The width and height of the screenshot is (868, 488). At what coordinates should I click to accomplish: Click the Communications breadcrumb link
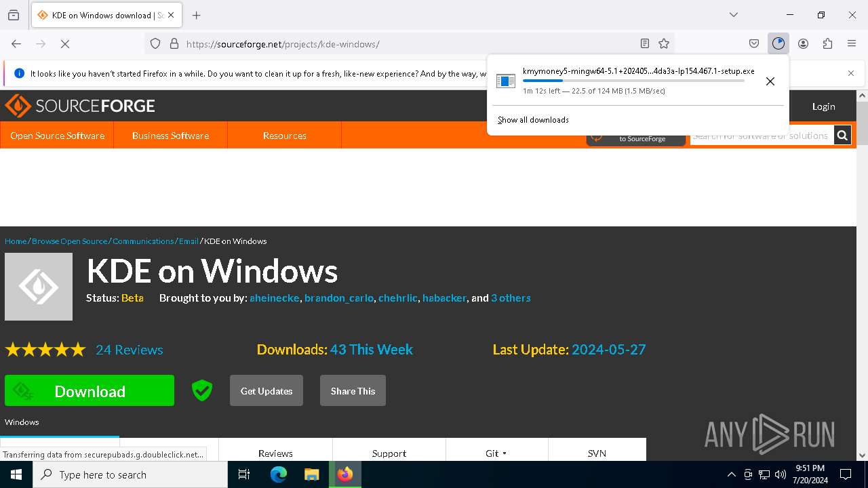pyautogui.click(x=143, y=241)
